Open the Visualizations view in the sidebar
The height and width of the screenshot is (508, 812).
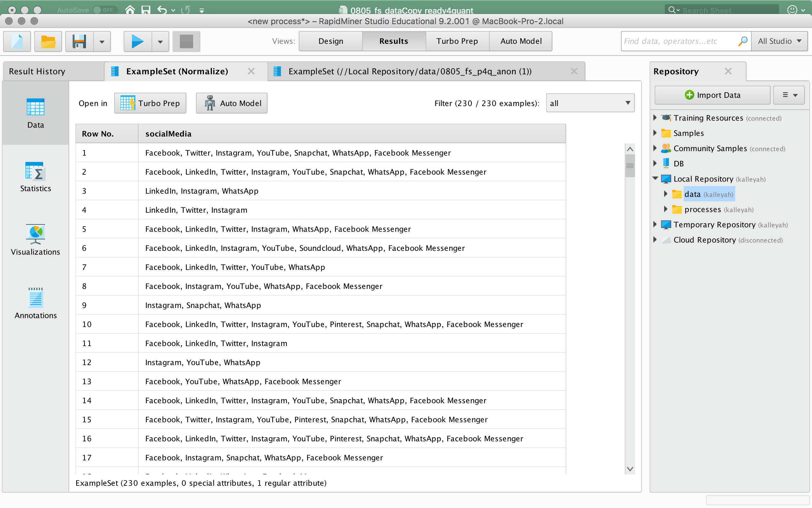[x=36, y=241]
